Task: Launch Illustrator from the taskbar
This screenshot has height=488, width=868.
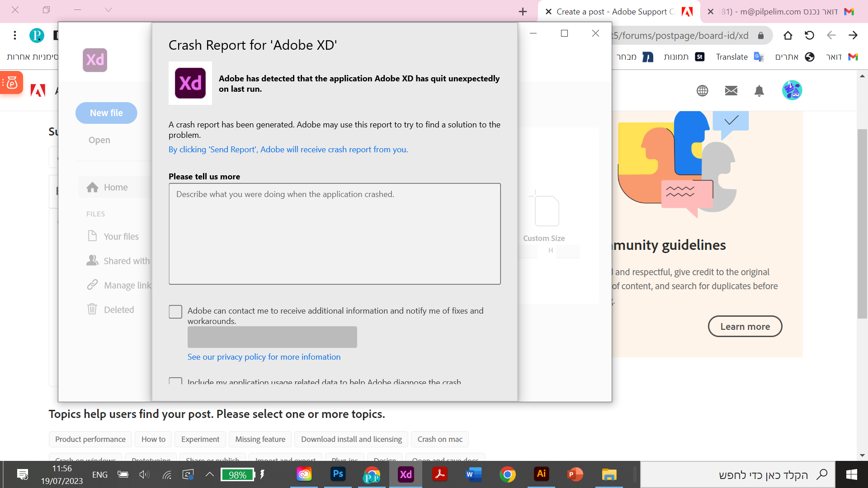Action: click(542, 474)
